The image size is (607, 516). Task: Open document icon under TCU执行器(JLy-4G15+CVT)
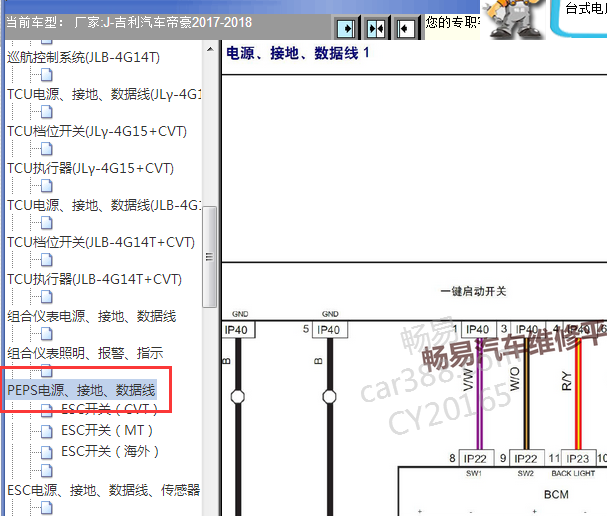(x=47, y=186)
